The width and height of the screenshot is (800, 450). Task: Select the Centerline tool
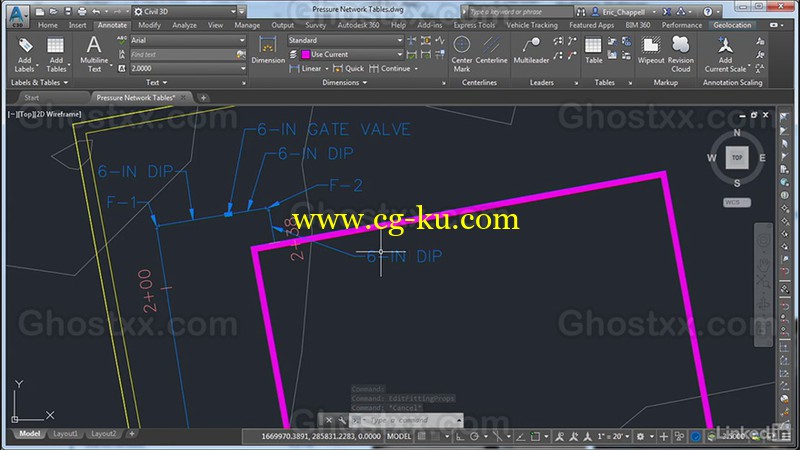click(x=491, y=50)
